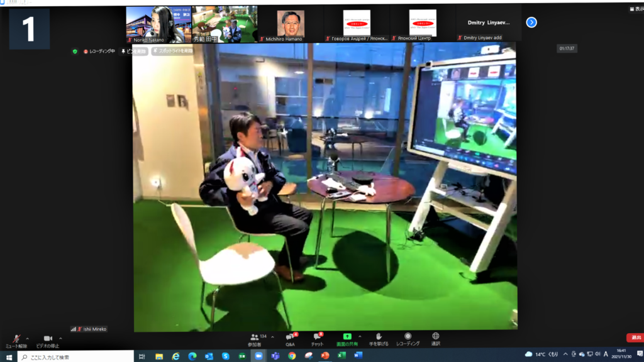Select Noriko Nakano's video thumbnail

(x=158, y=25)
